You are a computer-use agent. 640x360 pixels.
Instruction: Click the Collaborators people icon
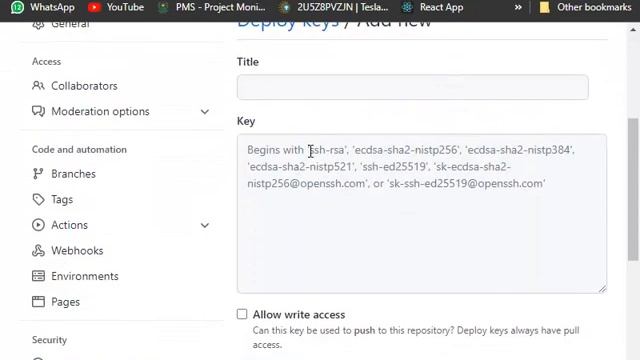point(38,86)
